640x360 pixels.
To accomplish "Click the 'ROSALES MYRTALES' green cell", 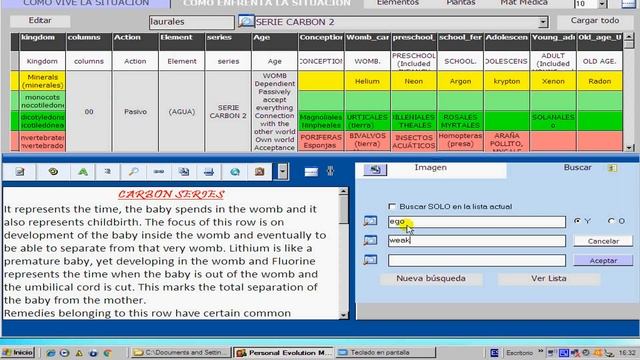I will pyautogui.click(x=460, y=121).
